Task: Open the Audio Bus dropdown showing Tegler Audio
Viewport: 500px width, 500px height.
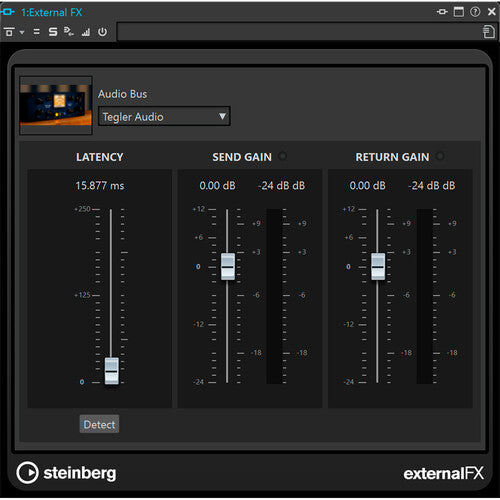Action: pyautogui.click(x=164, y=116)
